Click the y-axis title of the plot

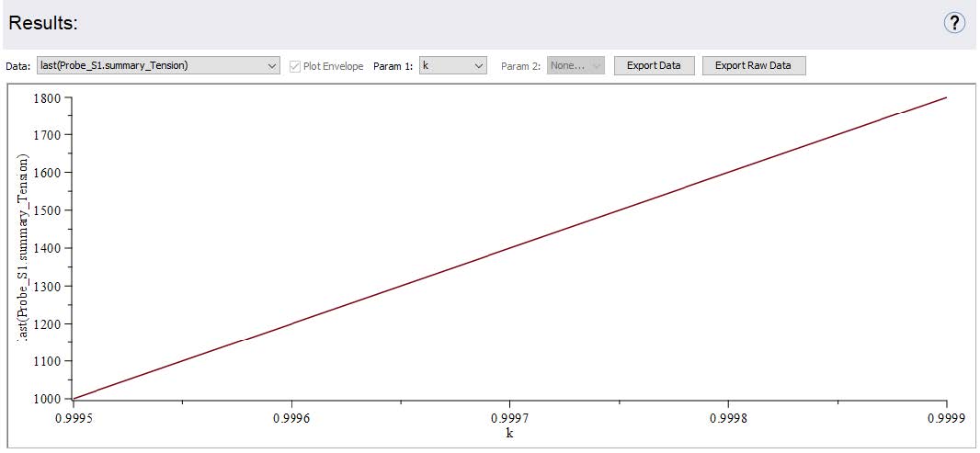[24, 248]
